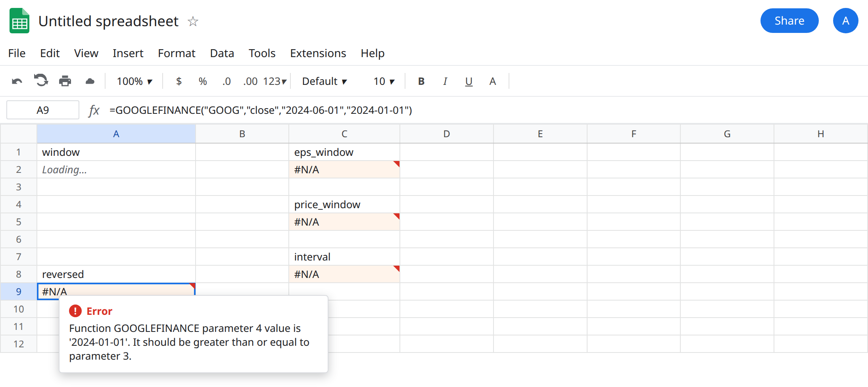This screenshot has height=387, width=868.
Task: Click the 'eps_window' cell
Action: 344,152
